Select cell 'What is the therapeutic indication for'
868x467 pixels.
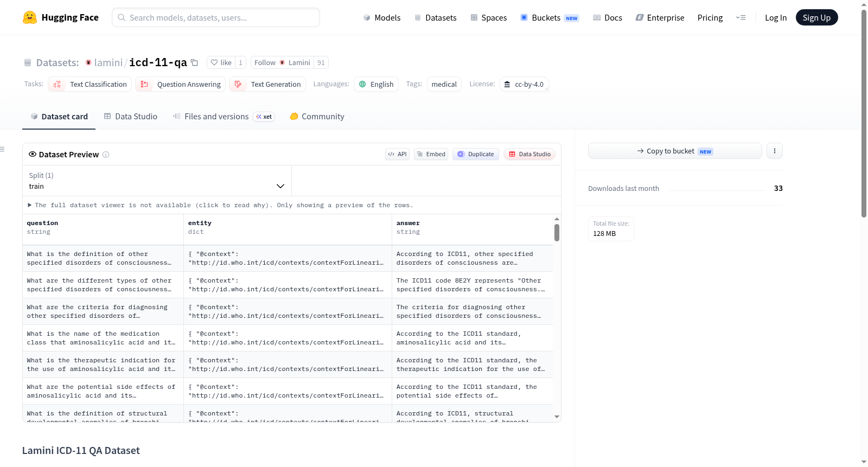tap(103, 364)
